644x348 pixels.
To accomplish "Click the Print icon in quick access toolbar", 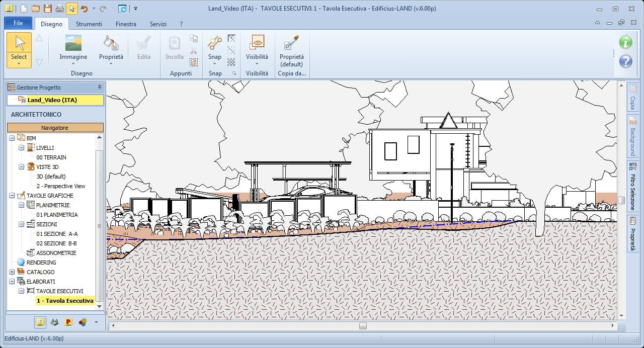I will tap(60, 9).
